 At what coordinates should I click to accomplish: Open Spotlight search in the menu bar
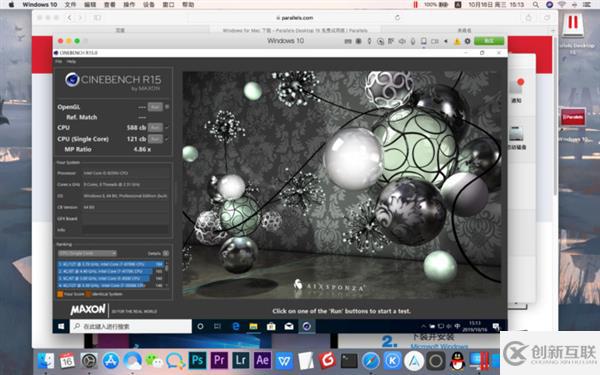pyautogui.click(x=536, y=5)
